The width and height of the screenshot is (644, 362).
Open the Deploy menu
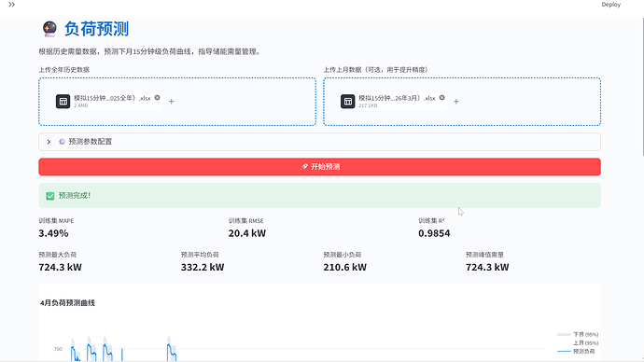(610, 5)
